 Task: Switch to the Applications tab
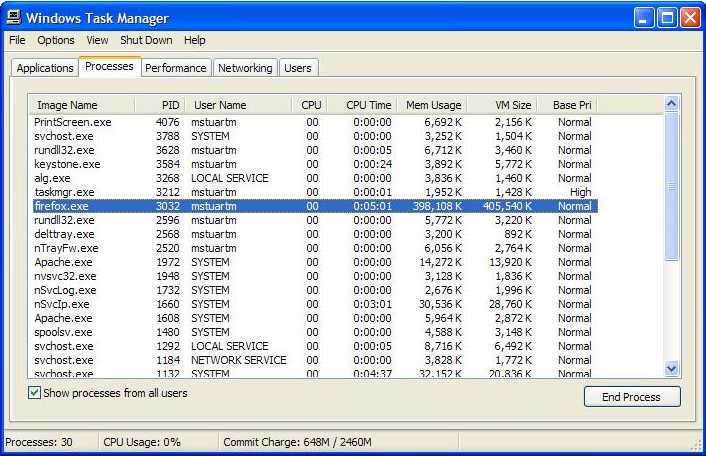pyautogui.click(x=45, y=68)
